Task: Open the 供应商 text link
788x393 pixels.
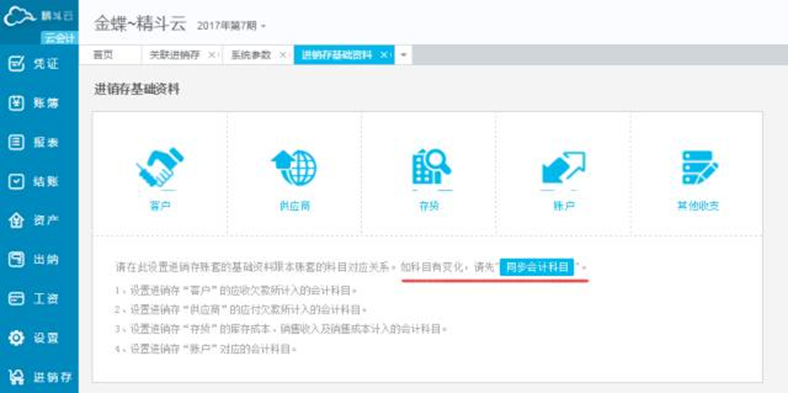Action: click(x=294, y=206)
